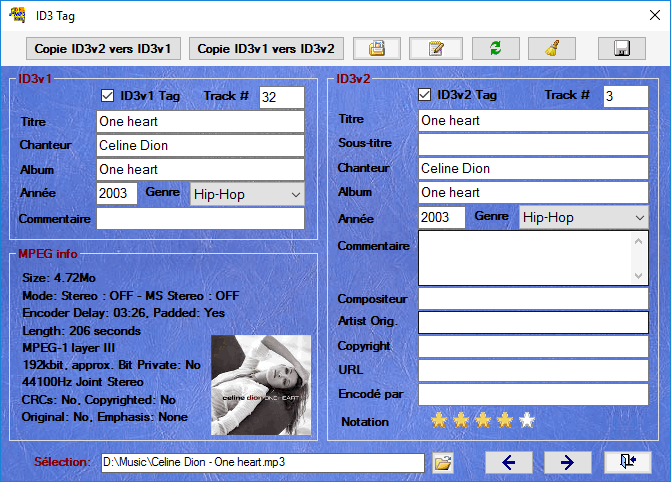
Task: Toggle the ID3v2 Tag checkbox
Action: click(425, 94)
